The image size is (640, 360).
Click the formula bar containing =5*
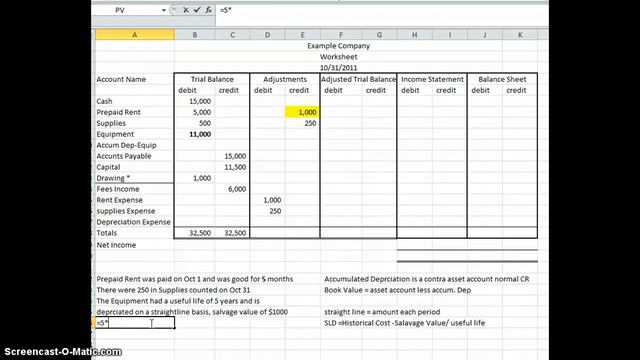(x=382, y=10)
